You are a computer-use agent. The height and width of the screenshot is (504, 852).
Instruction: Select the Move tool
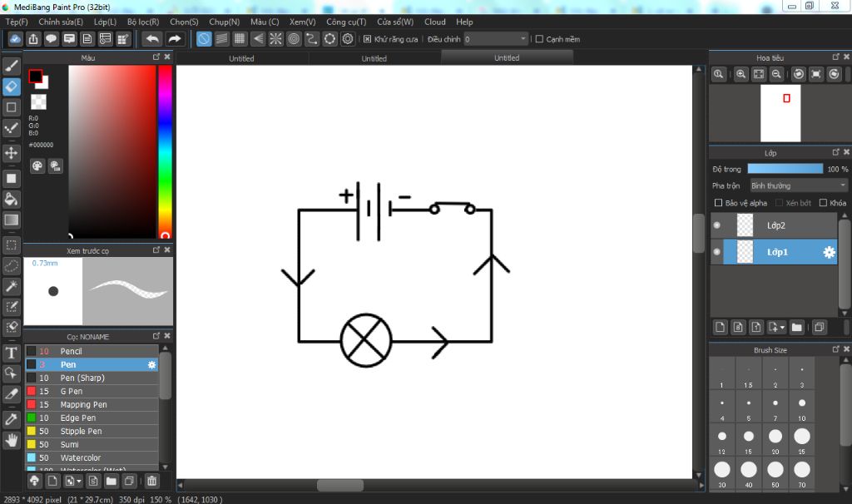coord(12,152)
